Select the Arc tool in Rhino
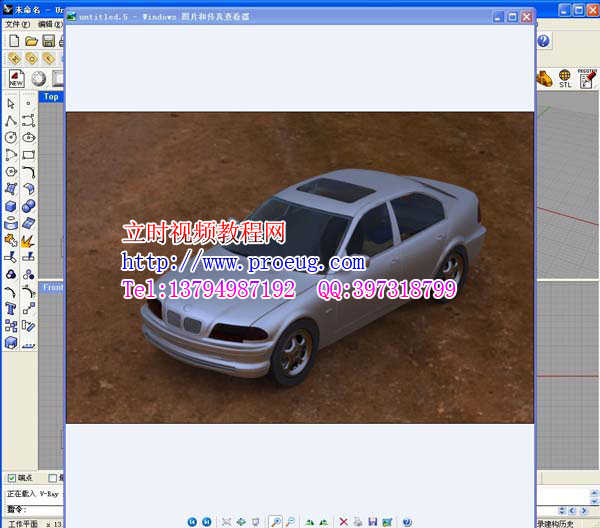 coord(11,155)
